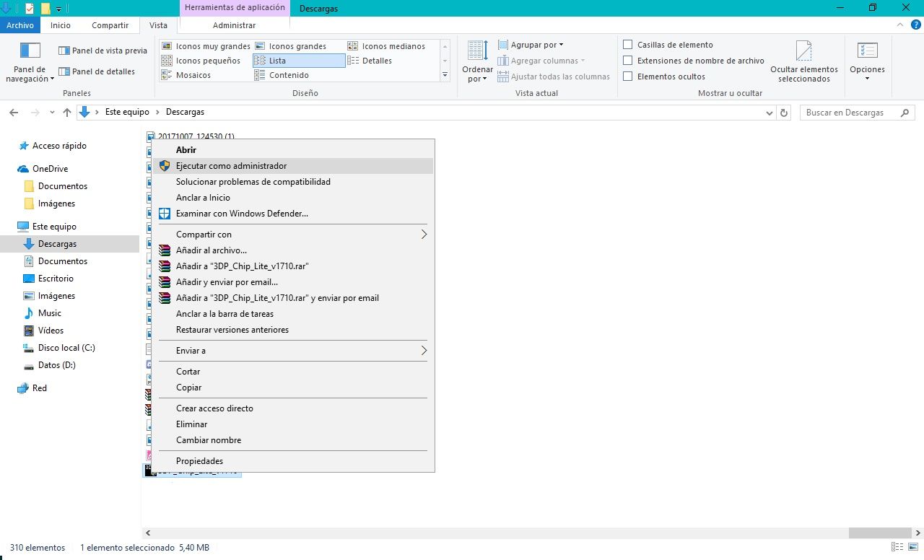Toggle Panel de vista previa

103,51
